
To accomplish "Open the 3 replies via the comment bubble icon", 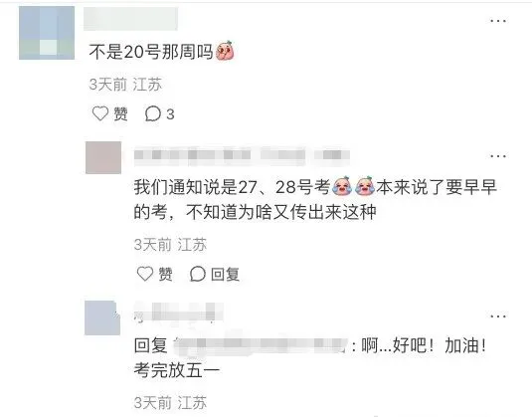I will [153, 113].
